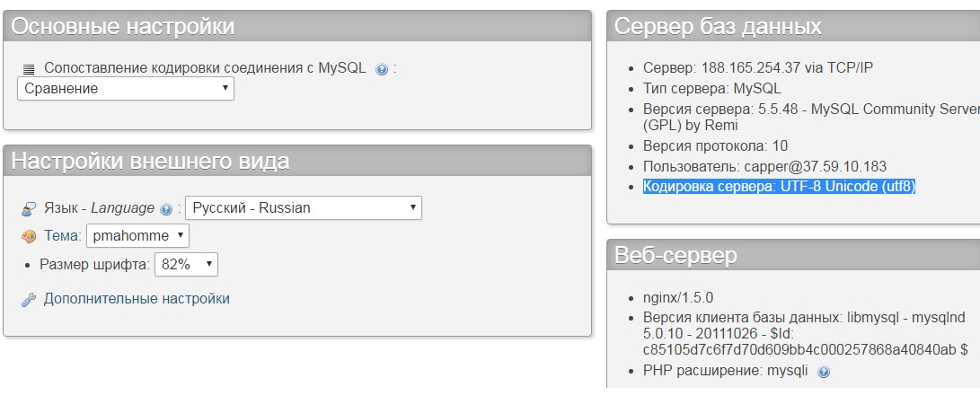Click the wrench icon for additional settings
980x413 pixels.
coord(29,299)
